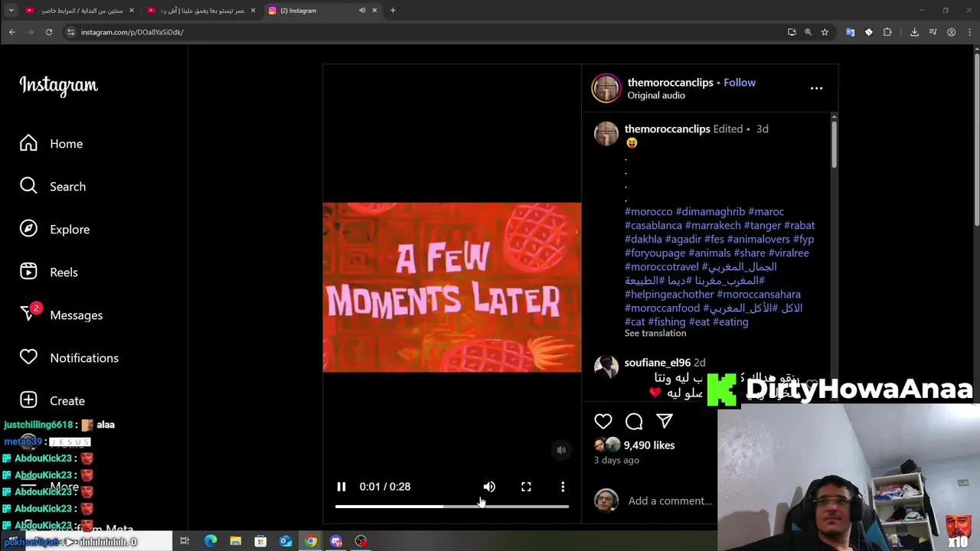This screenshot has height=551, width=980.
Task: Open a new browser tab
Action: 393,11
